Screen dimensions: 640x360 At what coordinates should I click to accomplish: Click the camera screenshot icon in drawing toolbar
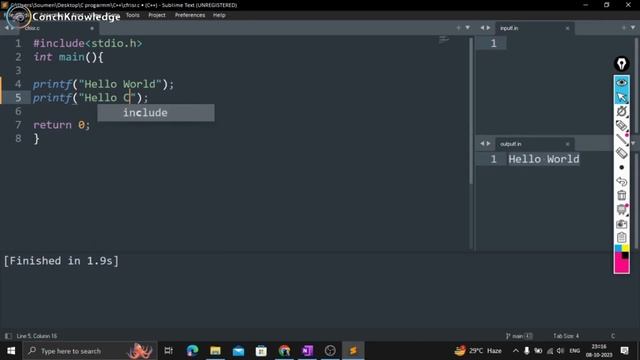point(621,224)
